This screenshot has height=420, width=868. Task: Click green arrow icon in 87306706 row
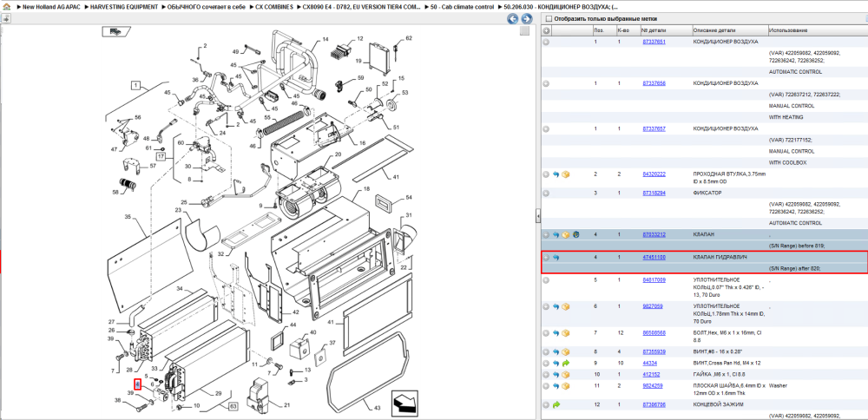556,405
